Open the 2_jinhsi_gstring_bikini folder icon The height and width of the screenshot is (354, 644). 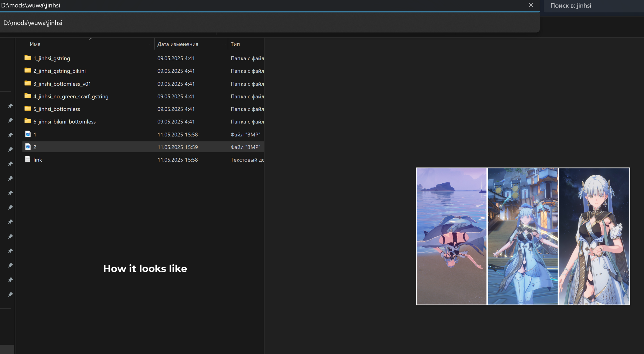(28, 71)
